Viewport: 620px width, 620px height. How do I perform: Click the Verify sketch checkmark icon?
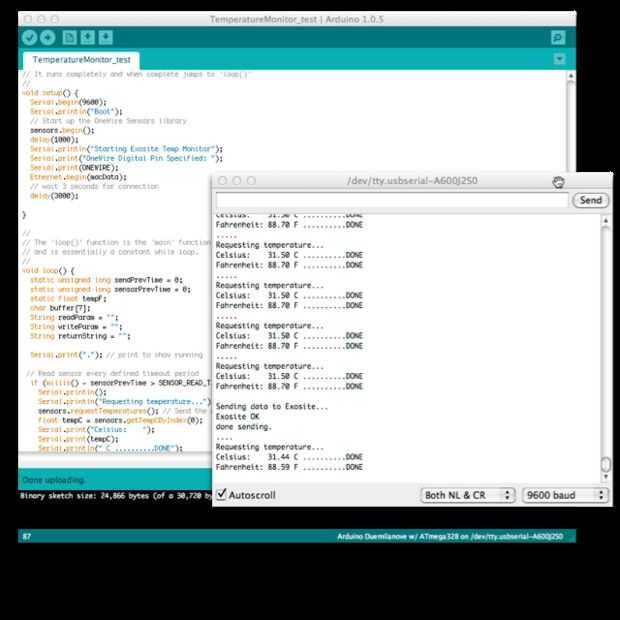tap(30, 38)
